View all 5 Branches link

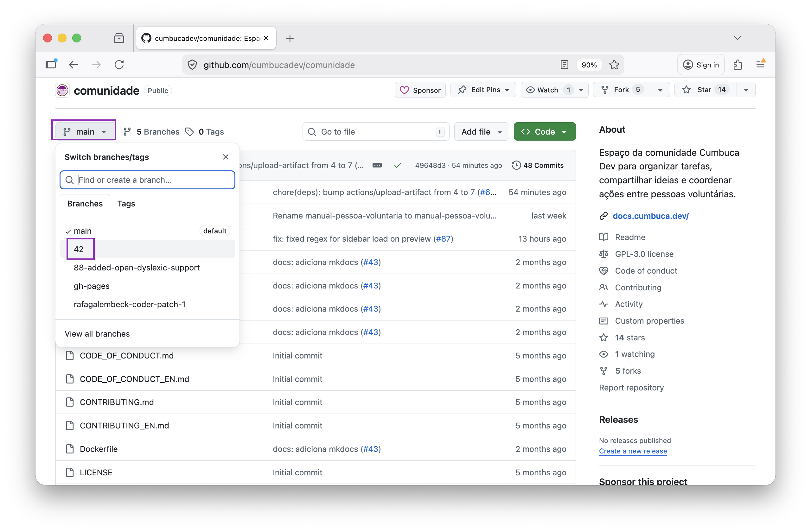click(151, 132)
